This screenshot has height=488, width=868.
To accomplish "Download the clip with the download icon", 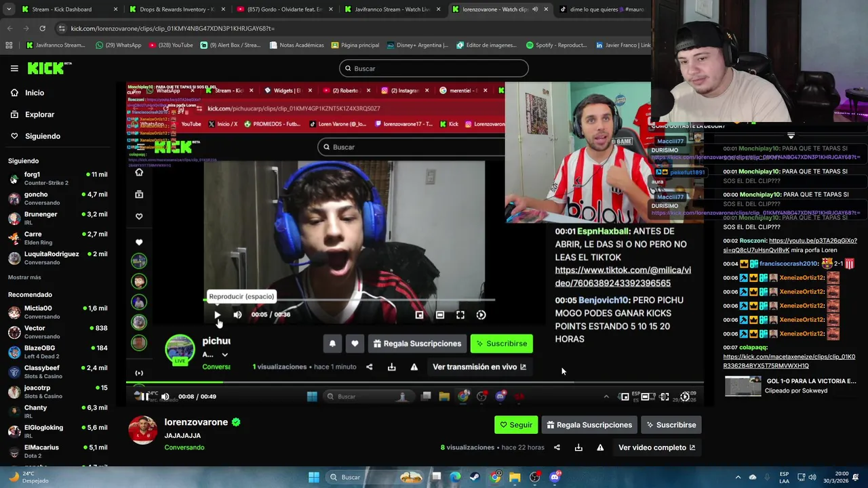I will coord(578,447).
